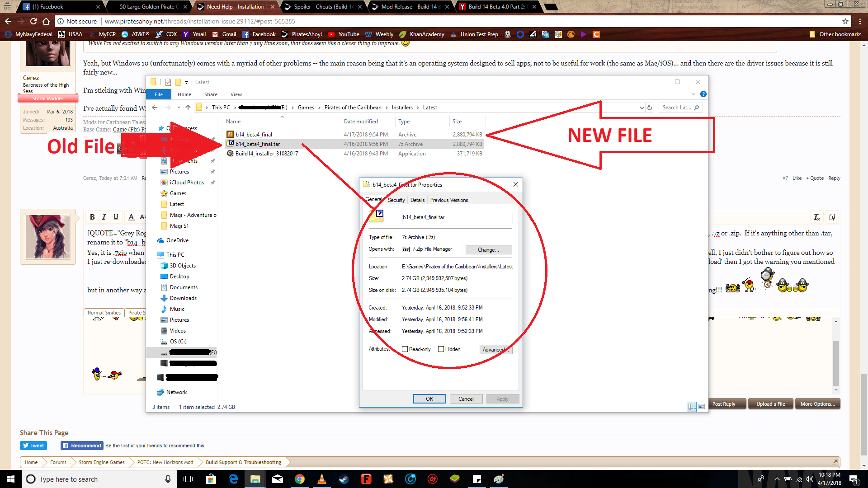Screen dimensions: 868x488
Task: Open the MyNavyFederal bookmark
Action: pos(29,34)
